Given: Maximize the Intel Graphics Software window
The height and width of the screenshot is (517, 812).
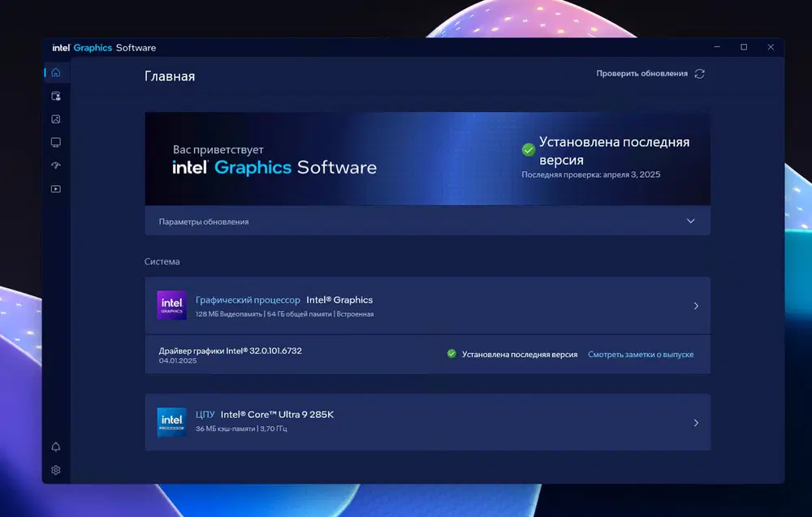Looking at the screenshot, I should pos(744,47).
